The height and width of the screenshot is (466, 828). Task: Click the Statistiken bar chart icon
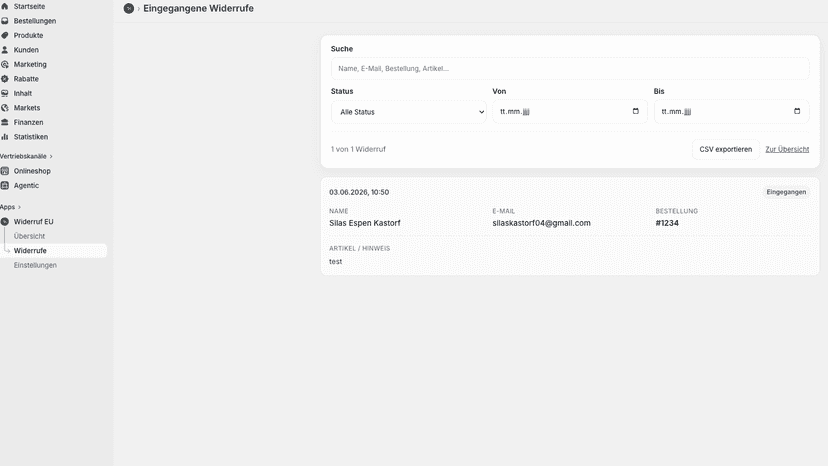(x=5, y=136)
